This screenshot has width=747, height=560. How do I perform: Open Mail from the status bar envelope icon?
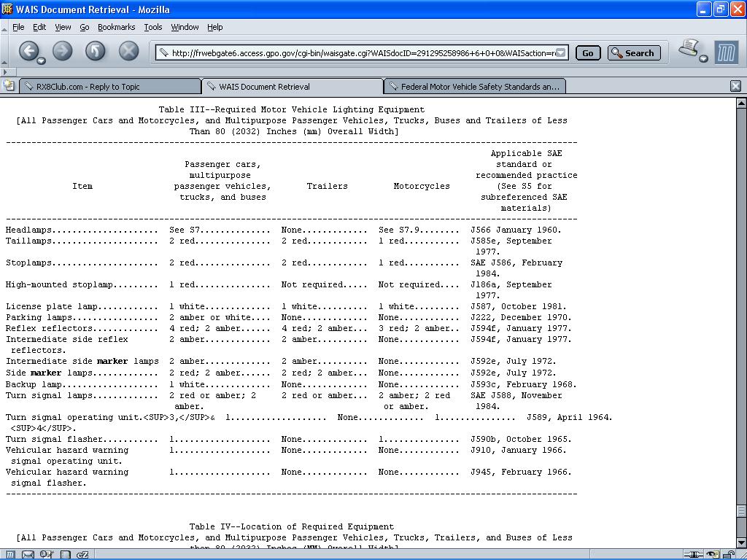pos(28,555)
